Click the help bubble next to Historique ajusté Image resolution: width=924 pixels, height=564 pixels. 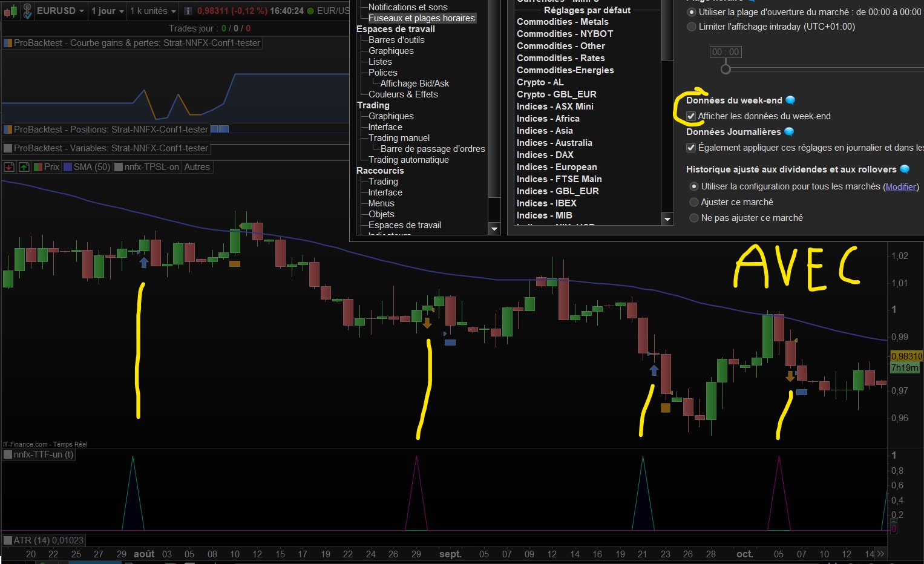(x=905, y=169)
